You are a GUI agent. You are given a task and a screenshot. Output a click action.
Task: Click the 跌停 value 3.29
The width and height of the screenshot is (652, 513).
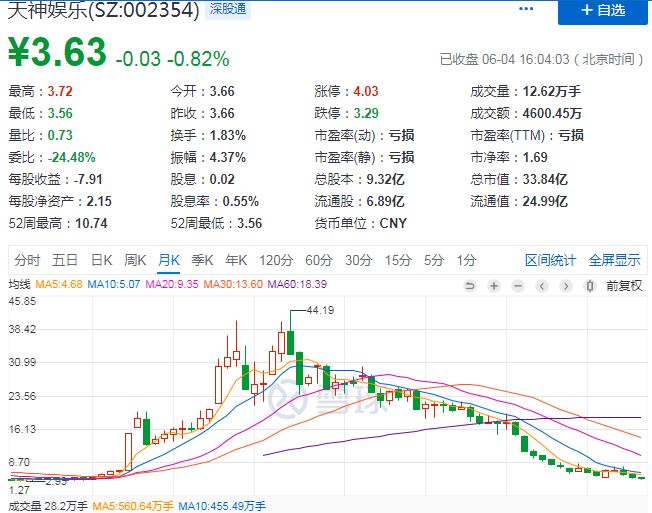coord(366,113)
